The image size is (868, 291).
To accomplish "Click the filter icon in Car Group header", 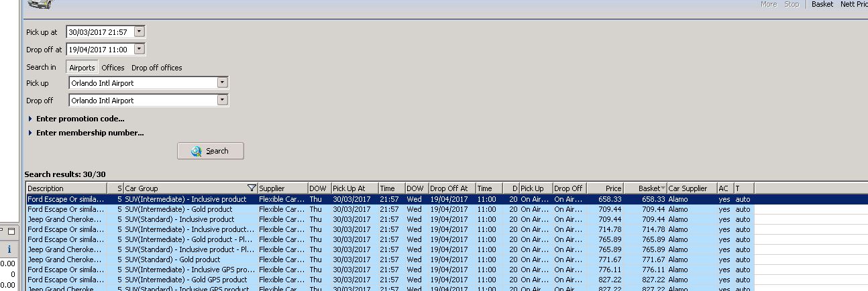I will (252, 188).
